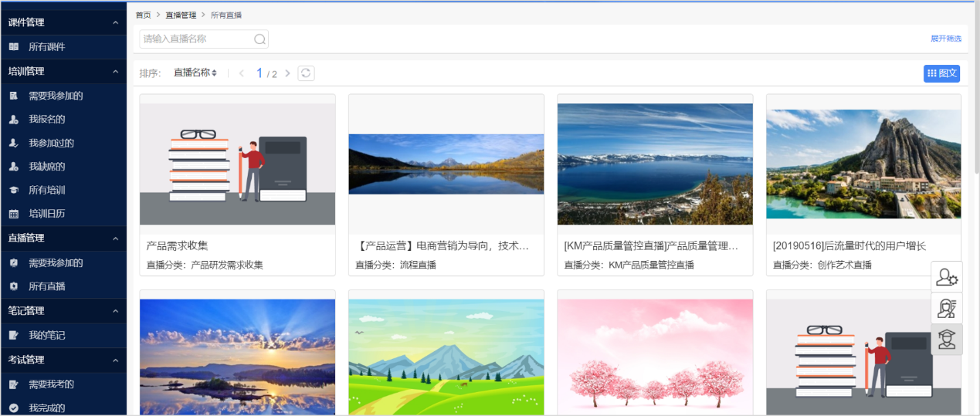Screen dimensions: 980x416
Task: Click the person icon beside 我报名的
Action: 14,120
